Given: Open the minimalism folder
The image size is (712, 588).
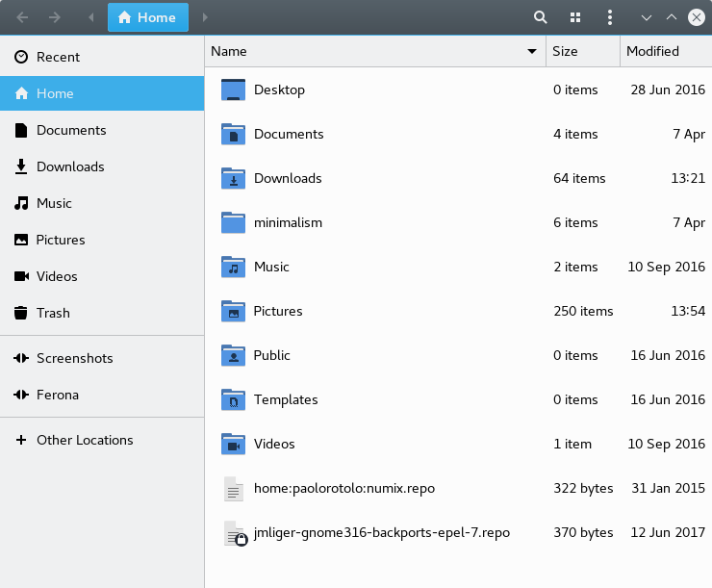Looking at the screenshot, I should click(x=288, y=222).
